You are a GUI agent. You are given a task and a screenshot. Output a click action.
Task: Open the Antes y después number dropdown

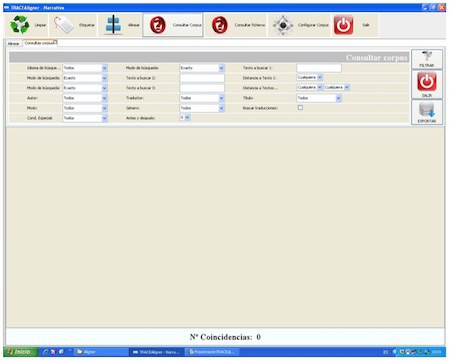click(185, 118)
